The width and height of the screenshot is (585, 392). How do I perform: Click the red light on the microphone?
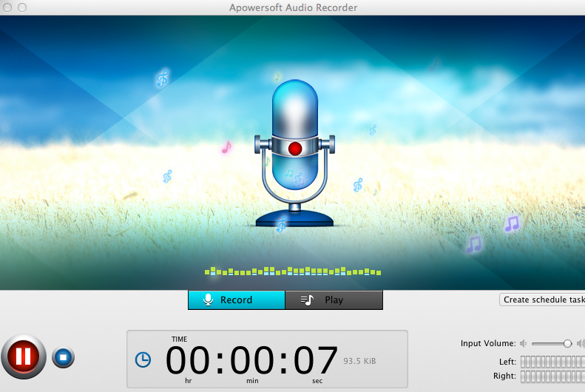(295, 149)
